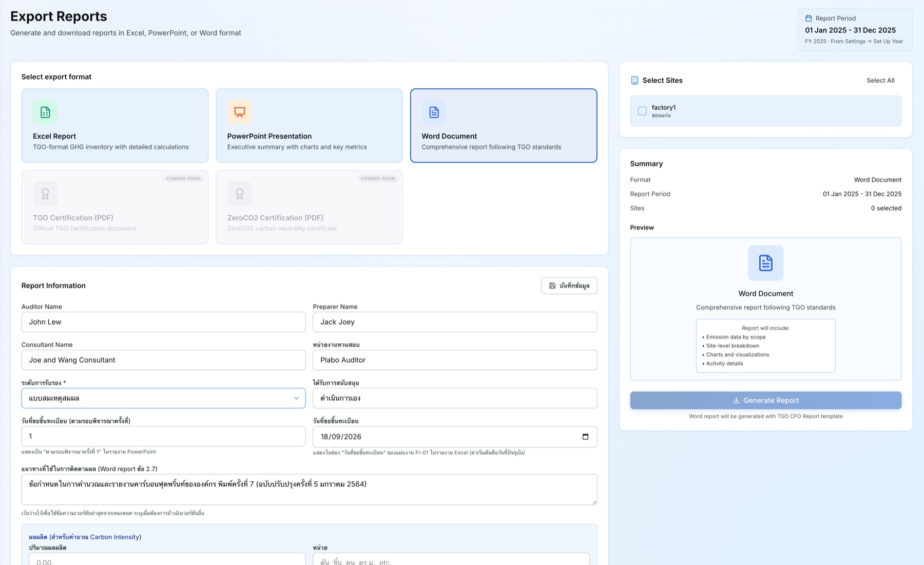Focus the Preparer Name field
924x565 pixels.
(x=455, y=322)
